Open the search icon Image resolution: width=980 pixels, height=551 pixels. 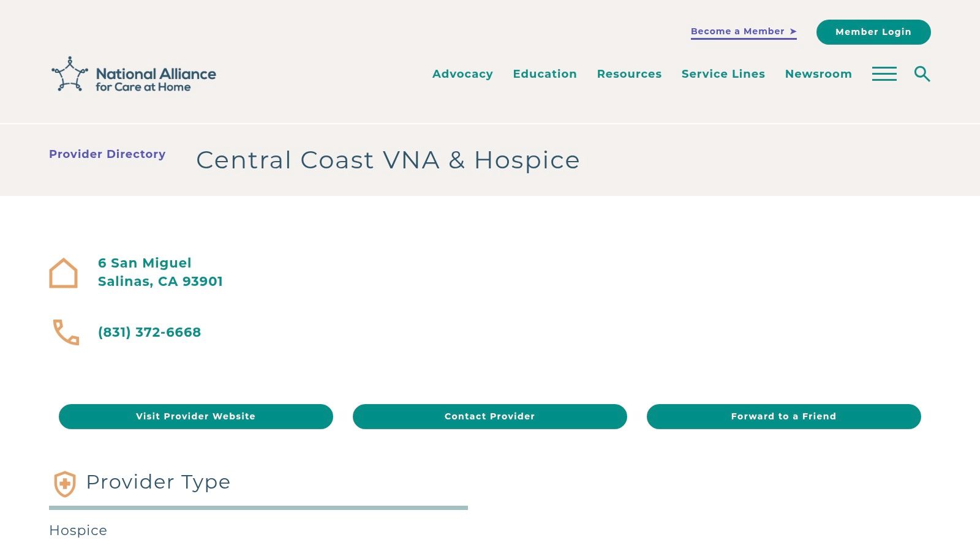pos(922,73)
